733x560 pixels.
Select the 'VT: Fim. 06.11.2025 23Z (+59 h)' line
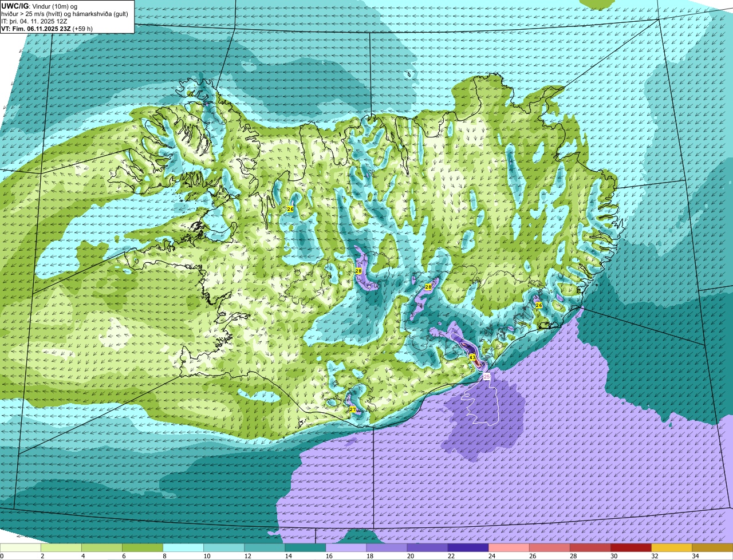[x=47, y=29]
